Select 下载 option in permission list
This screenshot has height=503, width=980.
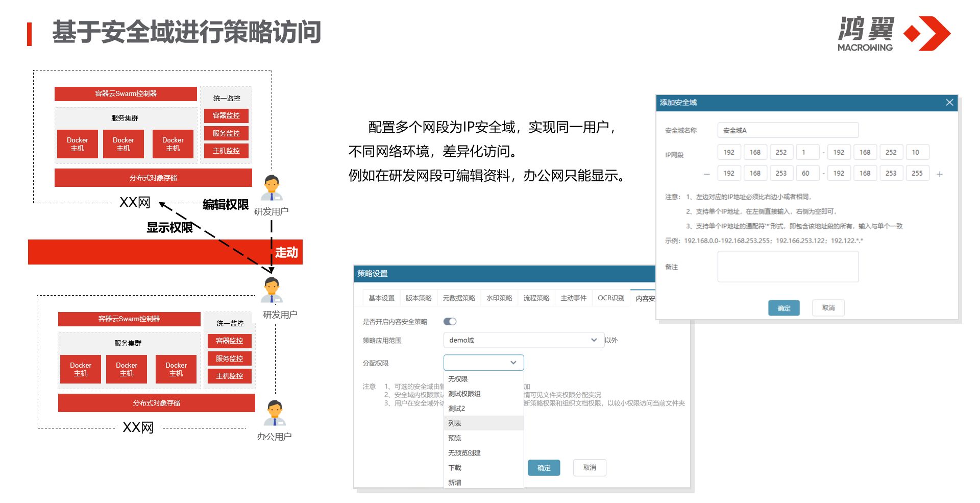455,468
